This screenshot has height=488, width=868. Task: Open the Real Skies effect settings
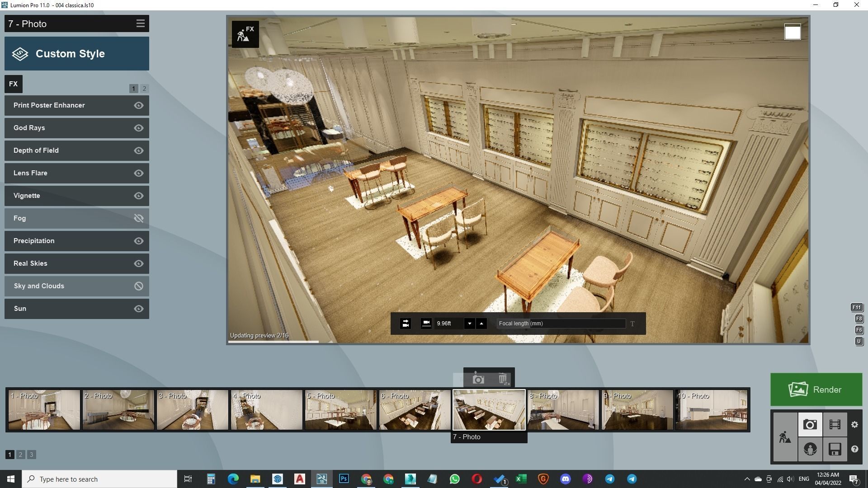pyautogui.click(x=77, y=263)
